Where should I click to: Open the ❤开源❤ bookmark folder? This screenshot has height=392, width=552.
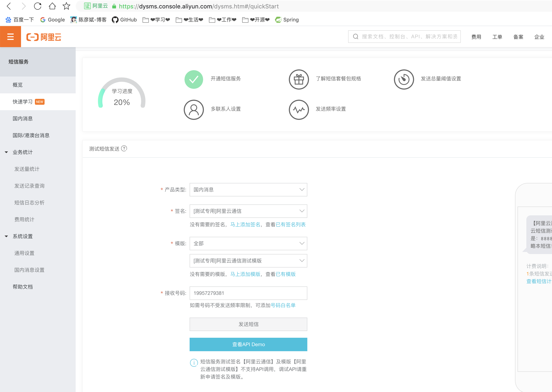[x=256, y=20]
